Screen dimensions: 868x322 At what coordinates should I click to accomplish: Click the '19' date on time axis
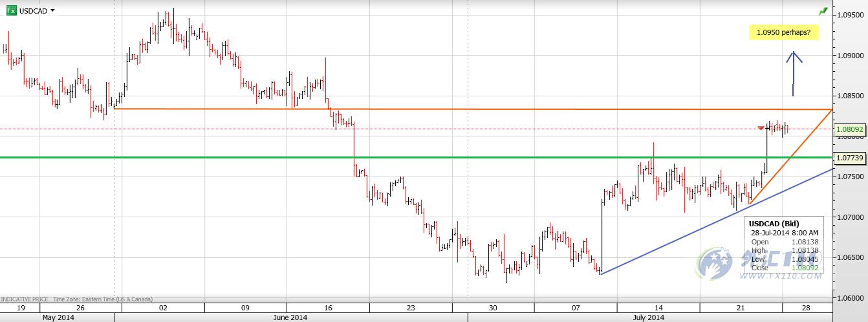[x=20, y=308]
